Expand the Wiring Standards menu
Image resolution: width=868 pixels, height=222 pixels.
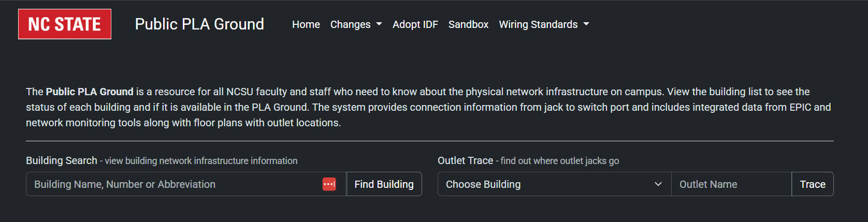point(538,24)
